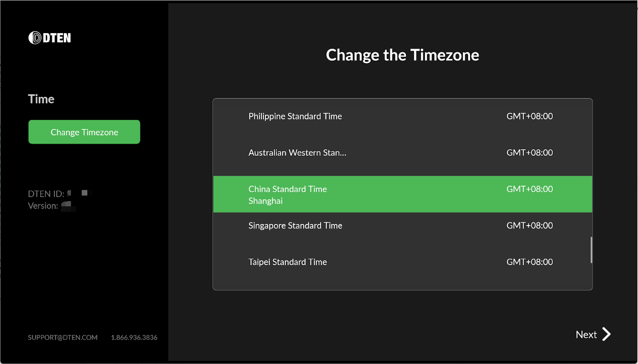Click the timezone list scrollbar thumb
Image resolution: width=638 pixels, height=364 pixels.
click(591, 250)
